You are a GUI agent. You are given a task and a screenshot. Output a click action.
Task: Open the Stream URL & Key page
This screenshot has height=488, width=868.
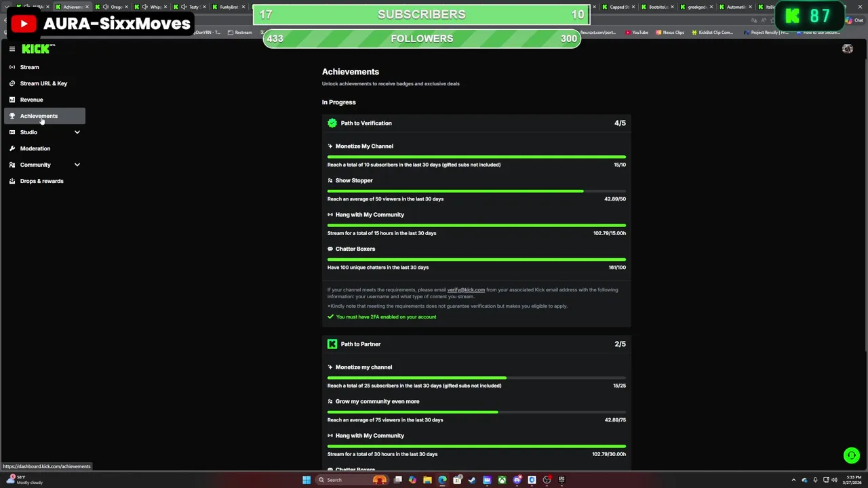45,83
